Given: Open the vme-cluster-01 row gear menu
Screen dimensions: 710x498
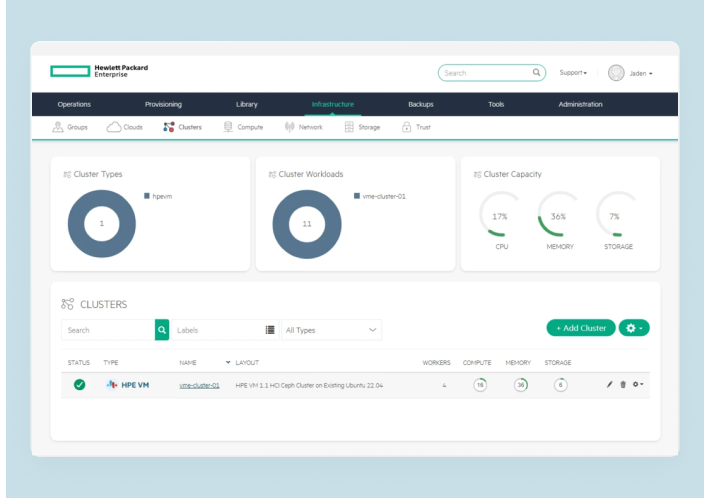Looking at the screenshot, I should tap(638, 384).
